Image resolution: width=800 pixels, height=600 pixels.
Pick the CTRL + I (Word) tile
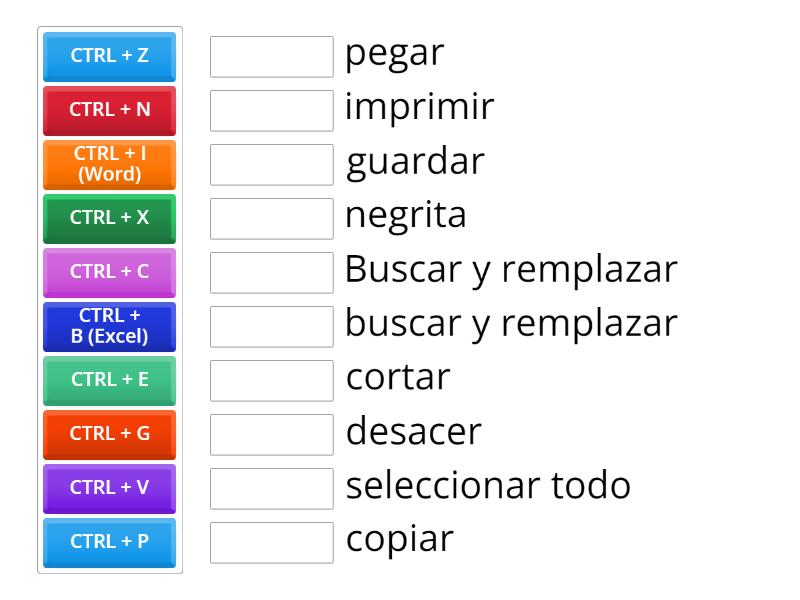point(108,164)
